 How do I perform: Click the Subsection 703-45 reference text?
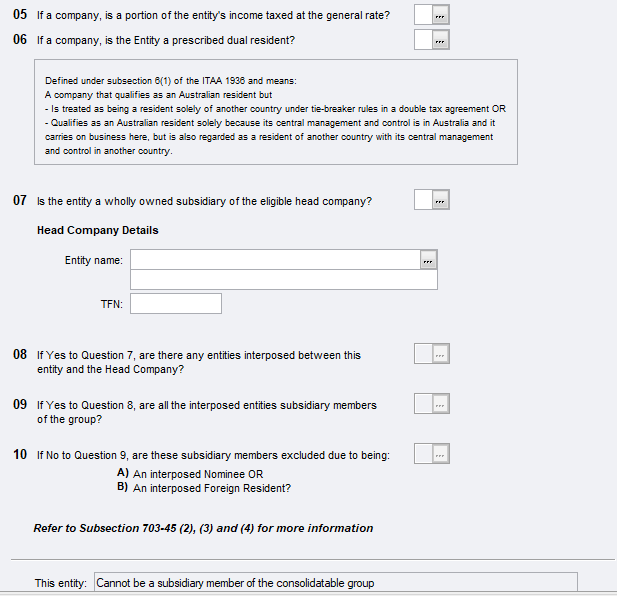tap(203, 528)
